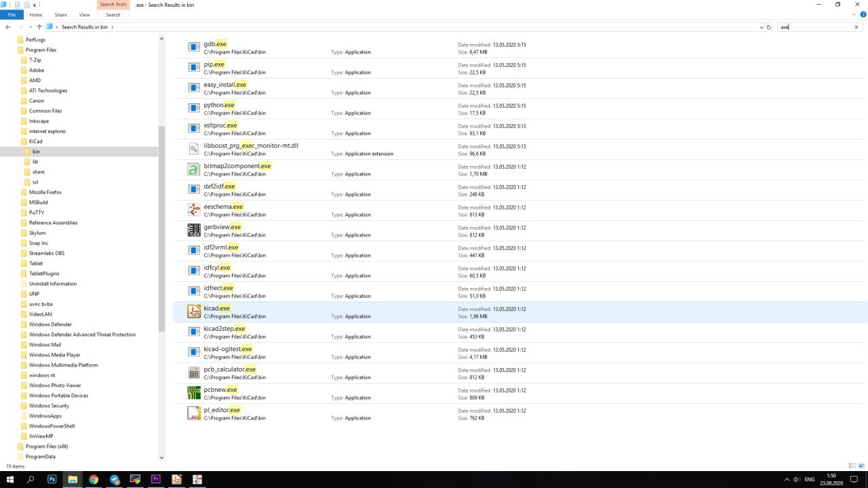Select the kicad-ogltest.exe file icon
The image size is (868, 488).
(x=193, y=352)
